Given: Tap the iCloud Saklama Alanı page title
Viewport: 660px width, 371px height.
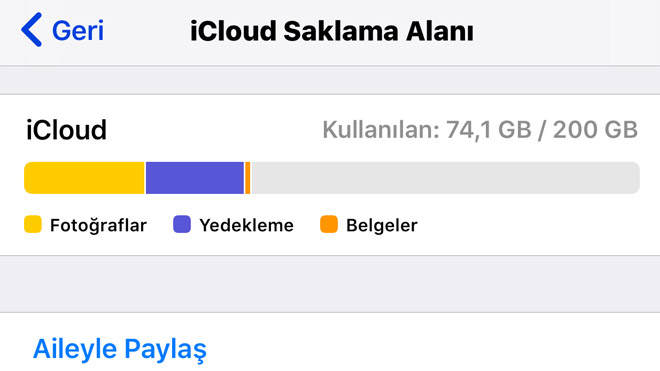Looking at the screenshot, I should (x=332, y=31).
